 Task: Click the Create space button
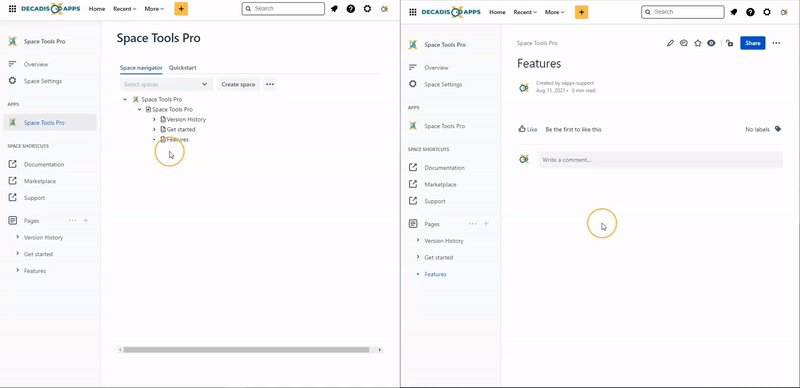pos(238,84)
